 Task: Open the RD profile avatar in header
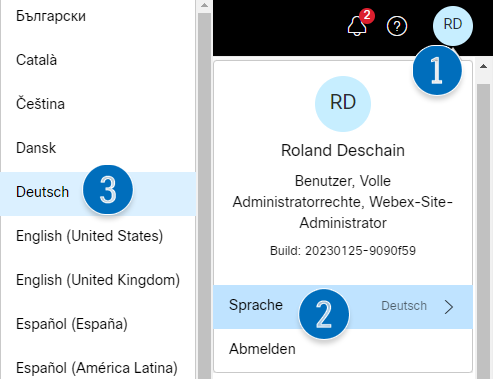[453, 25]
